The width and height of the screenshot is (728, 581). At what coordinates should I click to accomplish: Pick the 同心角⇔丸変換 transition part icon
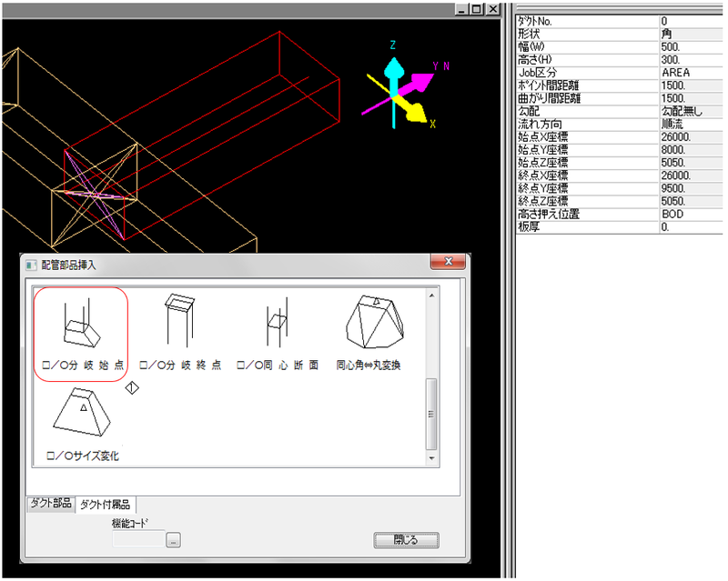click(x=375, y=325)
